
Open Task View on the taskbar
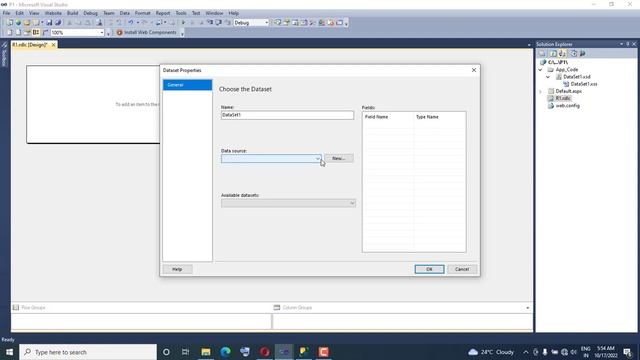point(185,352)
